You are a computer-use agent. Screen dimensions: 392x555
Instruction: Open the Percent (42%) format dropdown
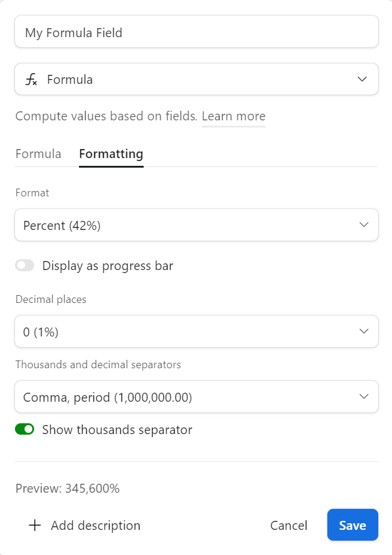pyautogui.click(x=196, y=225)
